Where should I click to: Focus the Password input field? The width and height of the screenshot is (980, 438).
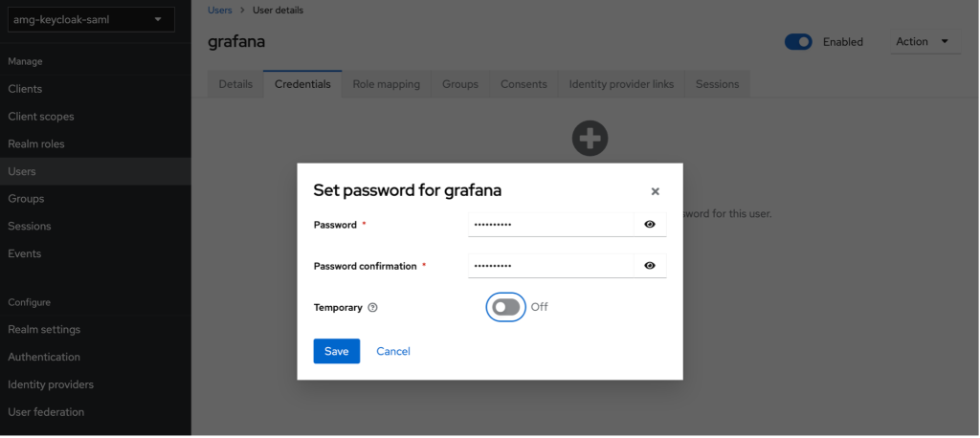tap(550, 225)
